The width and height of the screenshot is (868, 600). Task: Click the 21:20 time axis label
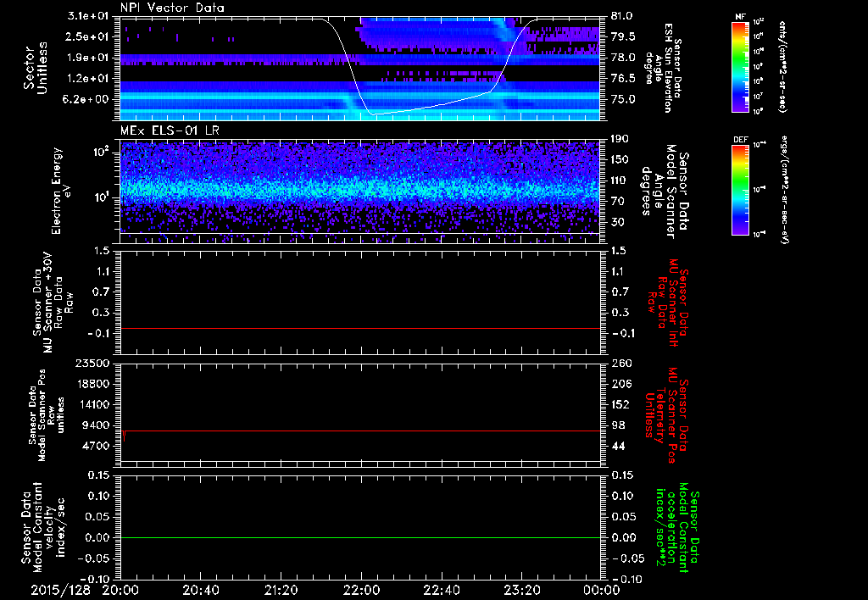(x=281, y=590)
